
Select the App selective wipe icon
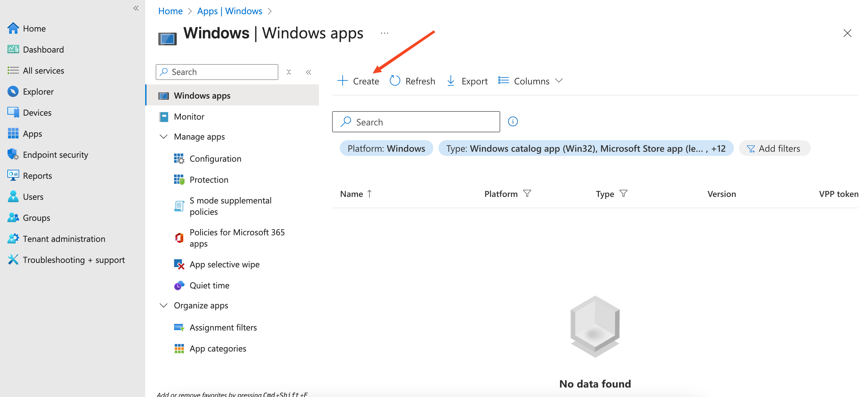(179, 264)
